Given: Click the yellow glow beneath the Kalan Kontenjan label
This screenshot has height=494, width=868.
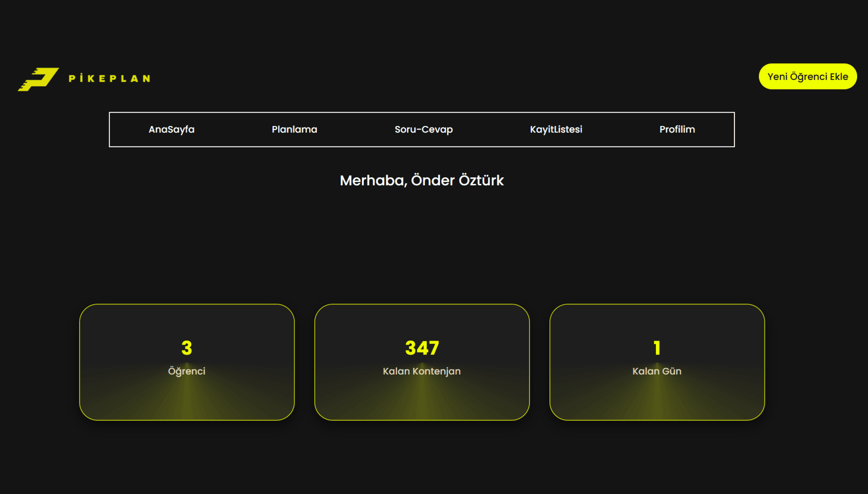Looking at the screenshot, I should pyautogui.click(x=422, y=400).
